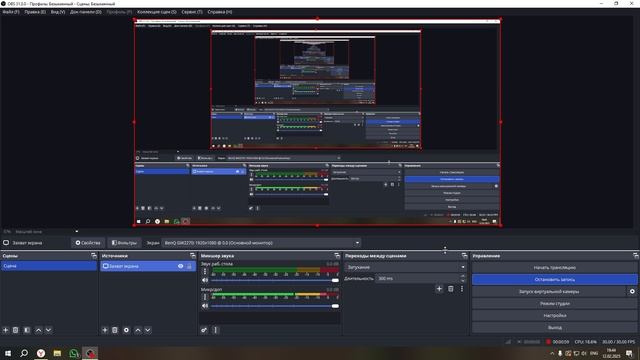Open preview scaling dropdown arrow
The image size is (640, 360).
[76, 231]
